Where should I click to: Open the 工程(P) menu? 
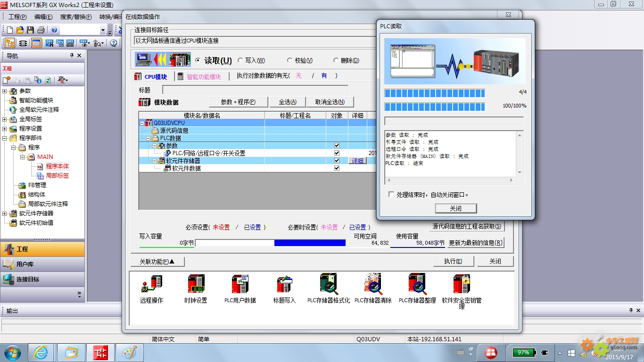click(17, 17)
